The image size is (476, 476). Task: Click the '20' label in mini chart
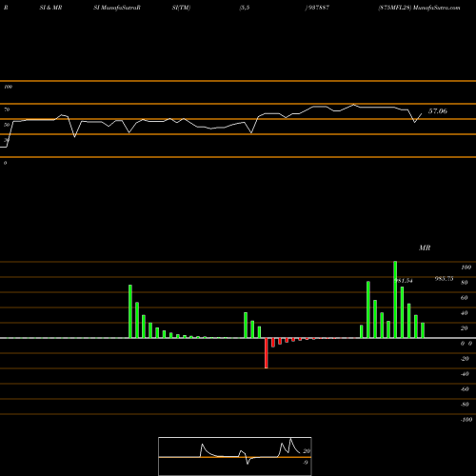[307, 451]
